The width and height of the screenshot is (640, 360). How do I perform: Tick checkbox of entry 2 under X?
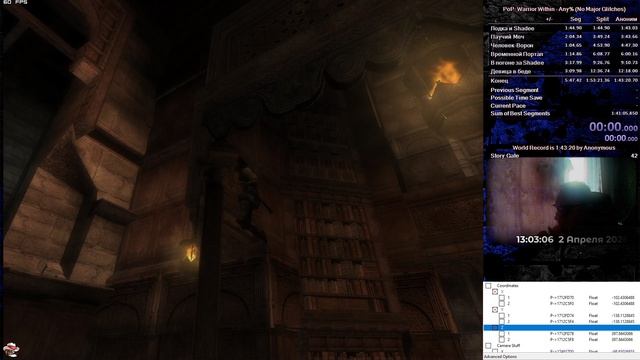click(x=502, y=304)
